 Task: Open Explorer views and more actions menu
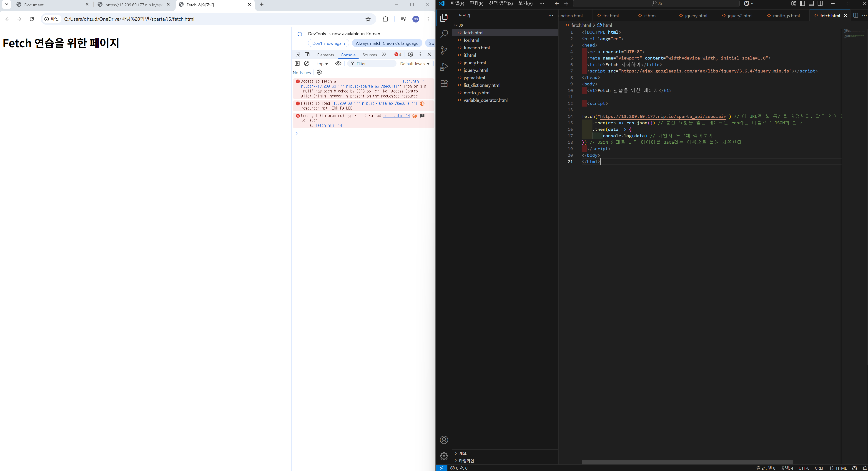pos(551,15)
